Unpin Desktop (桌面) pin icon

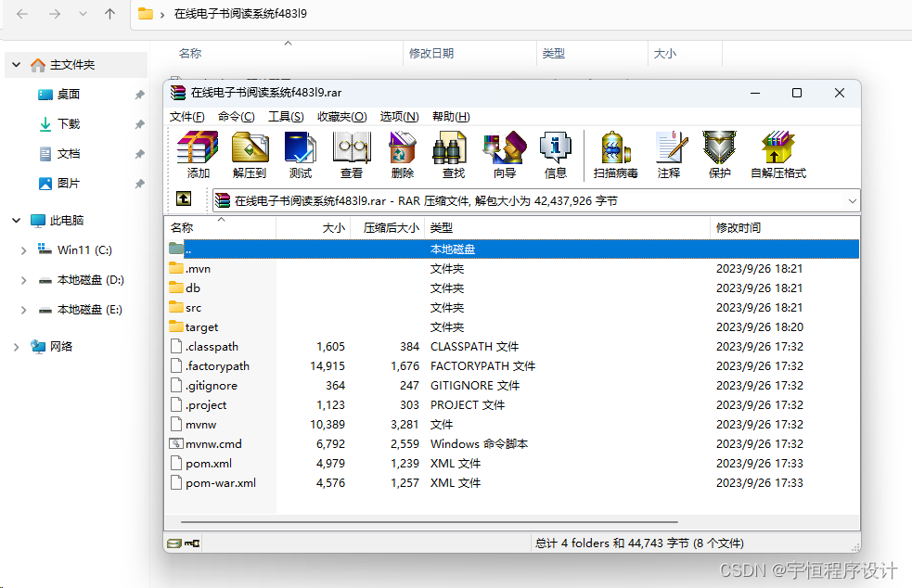coord(139,95)
